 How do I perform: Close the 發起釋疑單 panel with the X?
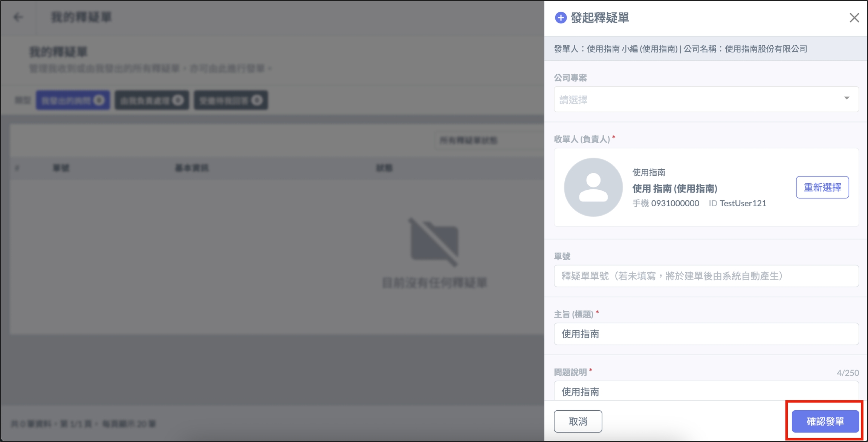854,18
